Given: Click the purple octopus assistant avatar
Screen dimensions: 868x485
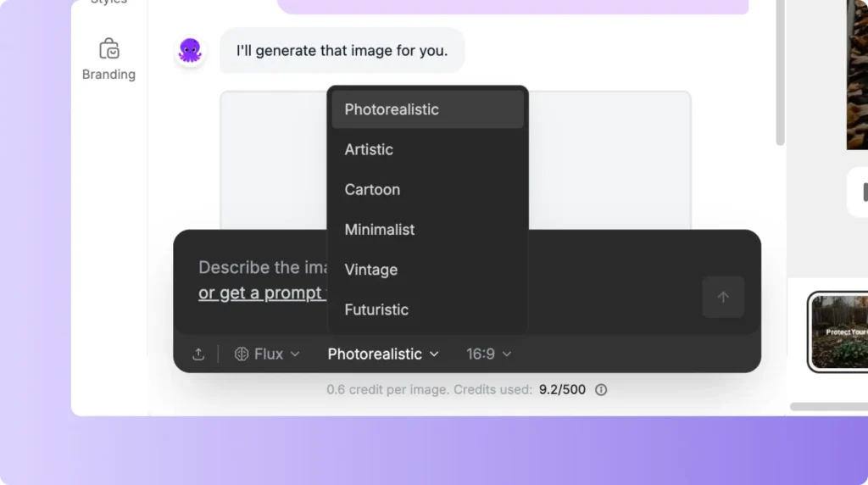Looking at the screenshot, I should coord(190,51).
